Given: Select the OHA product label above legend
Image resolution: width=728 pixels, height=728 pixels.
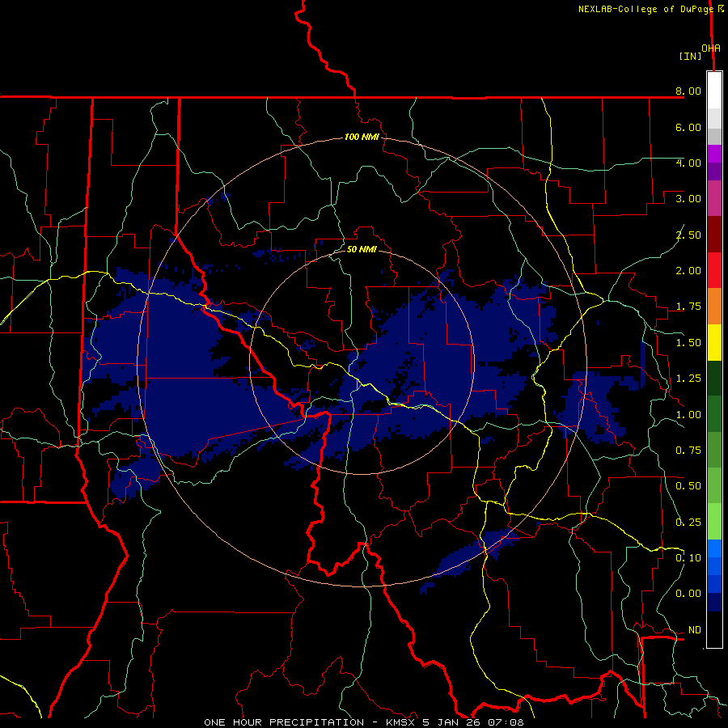Looking at the screenshot, I should [711, 48].
